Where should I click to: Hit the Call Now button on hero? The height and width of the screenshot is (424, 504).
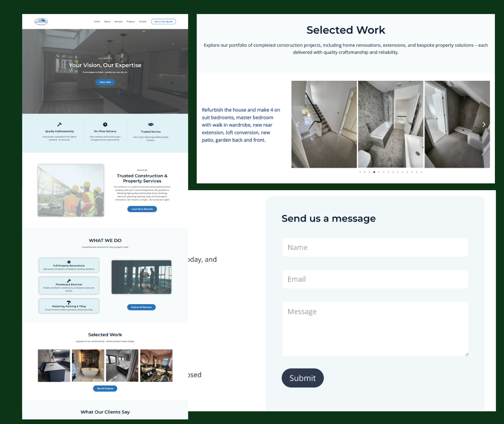click(105, 82)
